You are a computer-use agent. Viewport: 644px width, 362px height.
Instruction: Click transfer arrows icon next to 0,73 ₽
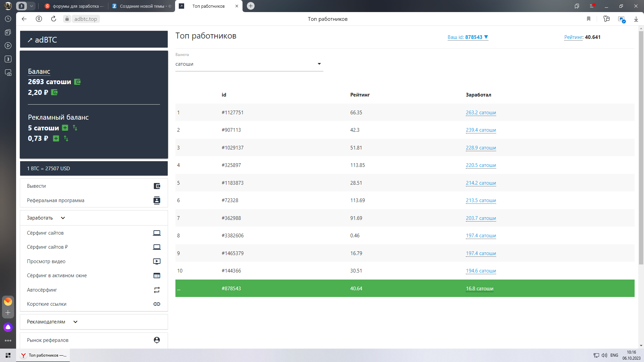66,138
